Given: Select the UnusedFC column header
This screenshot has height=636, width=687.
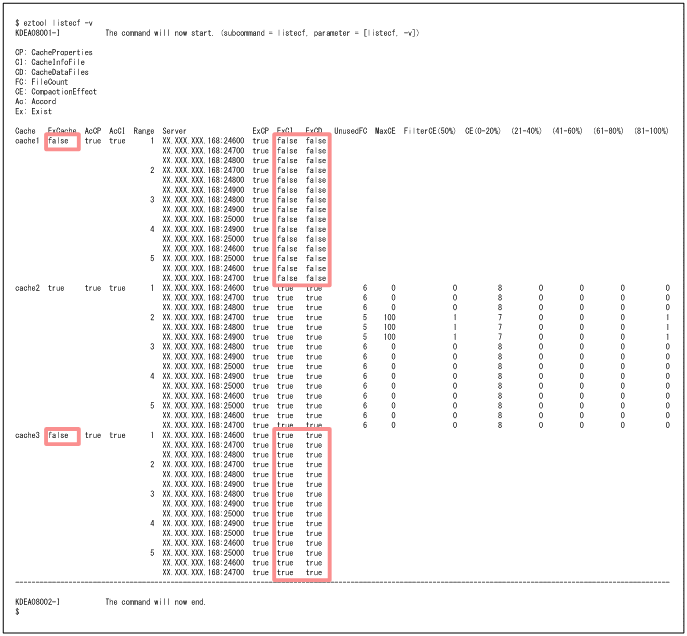Looking at the screenshot, I should click(350, 131).
